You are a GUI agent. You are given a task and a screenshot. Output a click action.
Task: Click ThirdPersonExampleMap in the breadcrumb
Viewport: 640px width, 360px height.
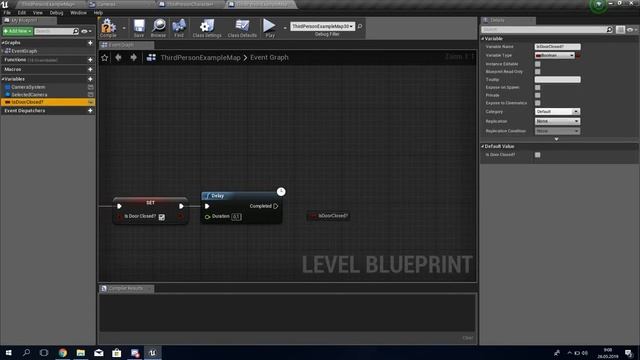(x=200, y=58)
